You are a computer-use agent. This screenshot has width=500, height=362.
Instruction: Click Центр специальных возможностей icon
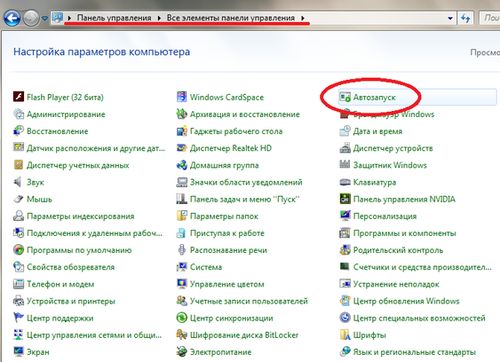pyautogui.click(x=345, y=318)
